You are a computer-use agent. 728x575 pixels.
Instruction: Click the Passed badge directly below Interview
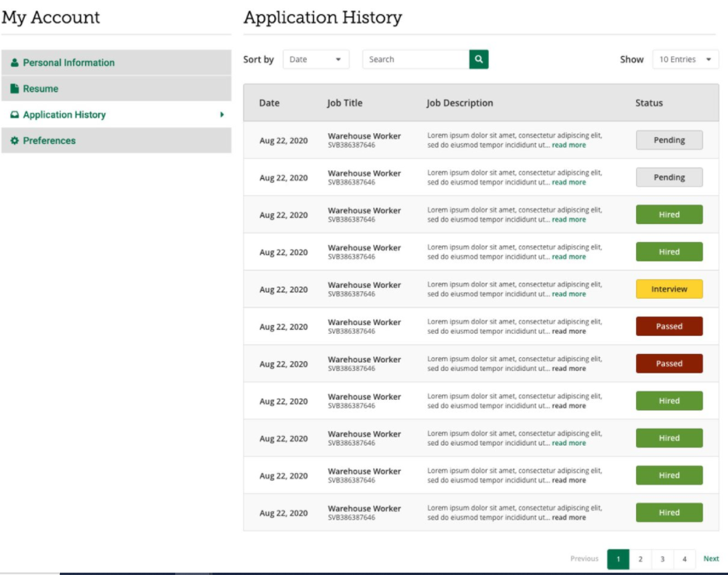(x=669, y=326)
